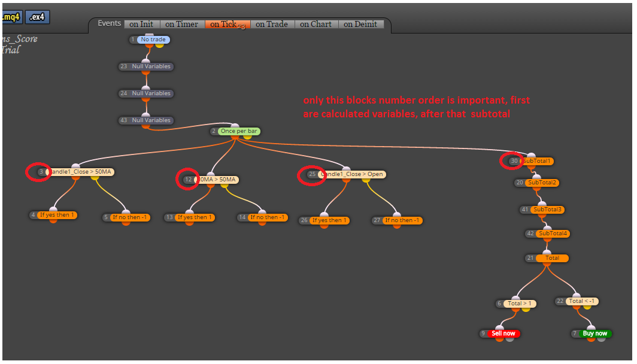Screen dimensions: 637x364
Task: Select the Candle1_Close > 50MA block
Action: pyautogui.click(x=81, y=172)
